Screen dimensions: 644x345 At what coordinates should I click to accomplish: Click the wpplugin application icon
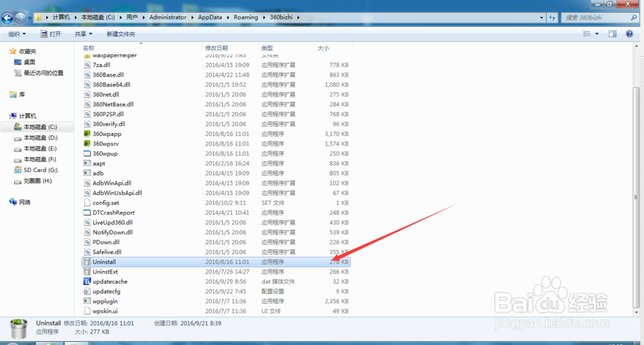click(x=87, y=301)
